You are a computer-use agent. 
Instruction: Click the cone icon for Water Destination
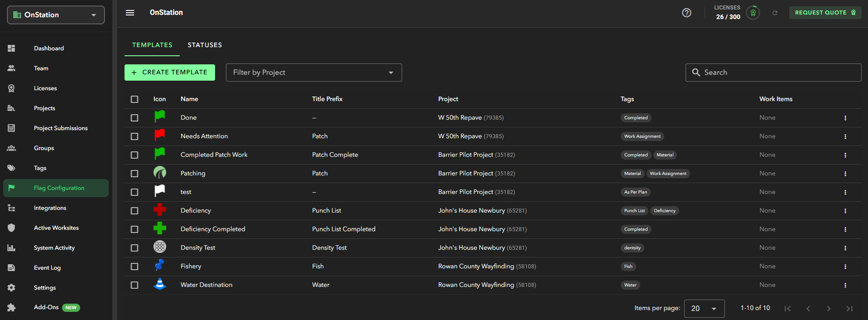[159, 284]
